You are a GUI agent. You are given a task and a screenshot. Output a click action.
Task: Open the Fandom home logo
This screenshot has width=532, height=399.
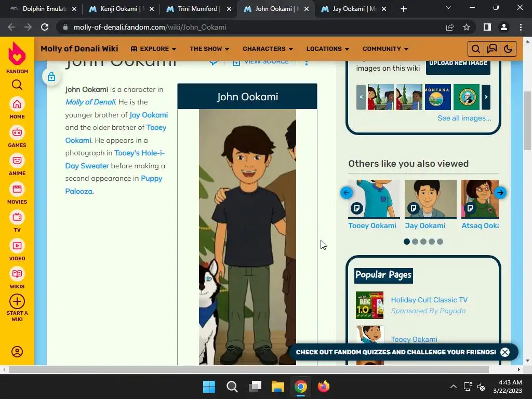[17, 57]
